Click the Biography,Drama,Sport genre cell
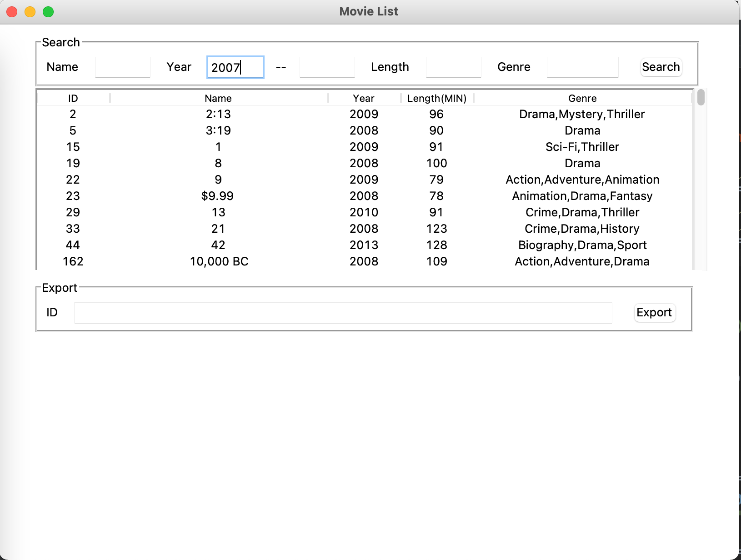The width and height of the screenshot is (741, 560). point(582,245)
